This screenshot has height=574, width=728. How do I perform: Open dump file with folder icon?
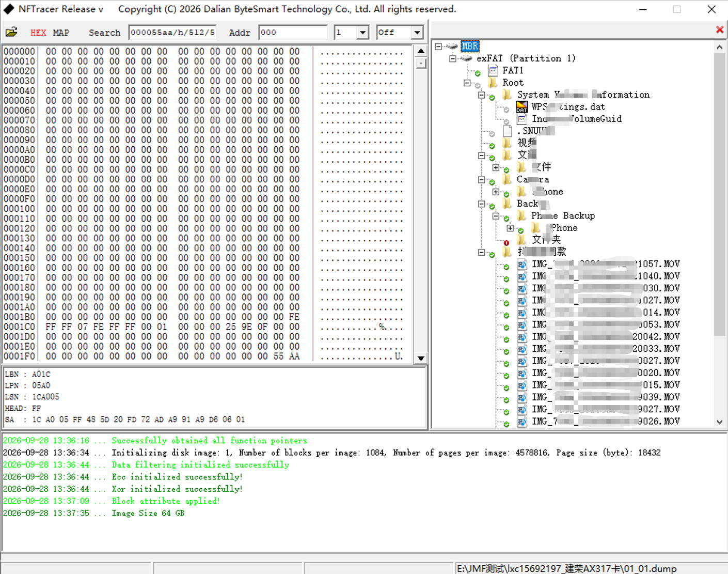click(x=11, y=32)
